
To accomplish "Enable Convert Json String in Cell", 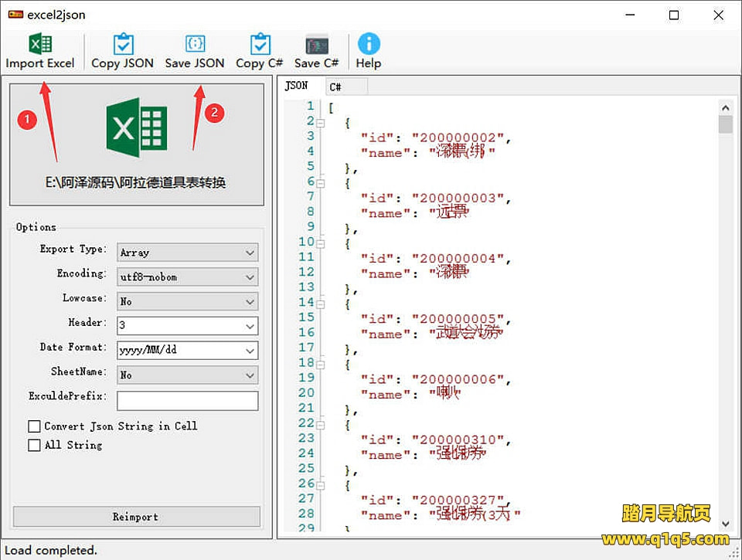I will coord(34,426).
